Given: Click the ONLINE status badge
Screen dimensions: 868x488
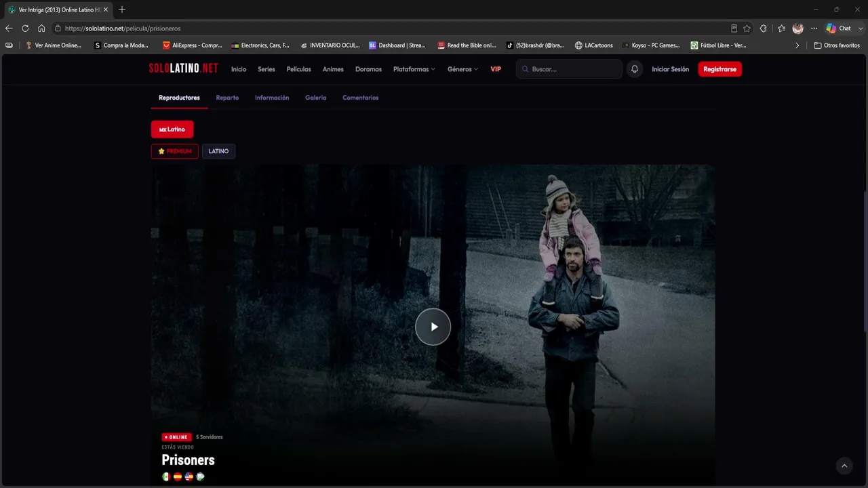Looking at the screenshot, I should pos(176,437).
